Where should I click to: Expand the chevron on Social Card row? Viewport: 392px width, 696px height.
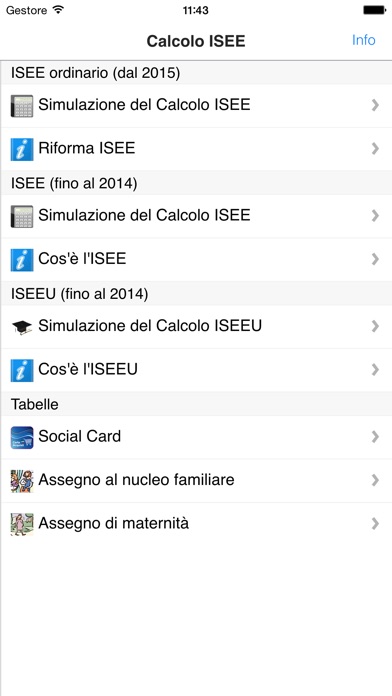(376, 437)
